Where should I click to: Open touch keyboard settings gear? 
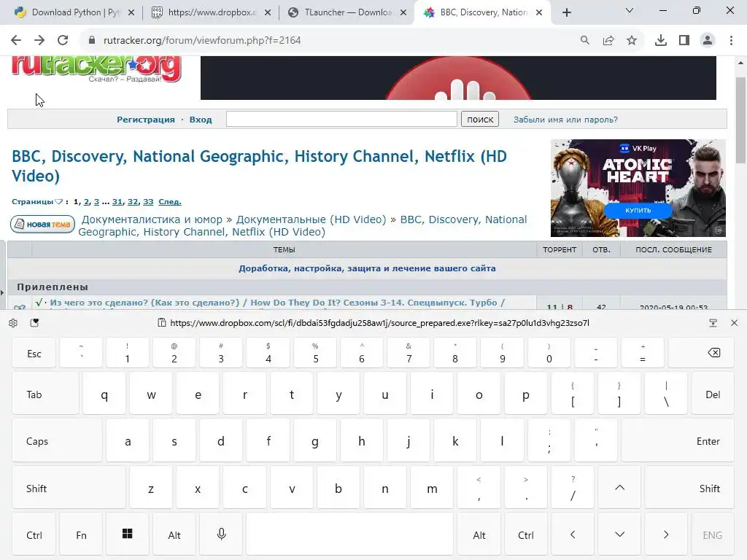pos(13,323)
